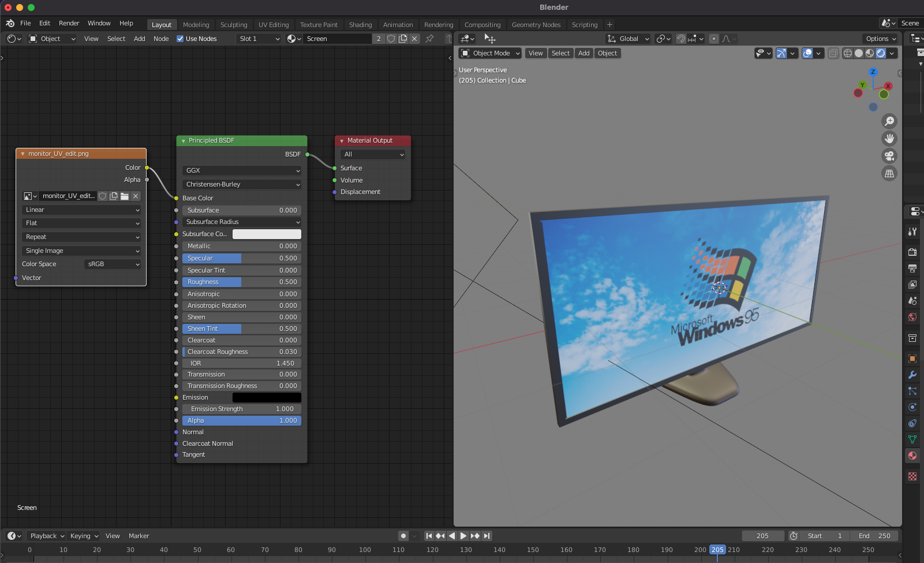Jump to the timeline end frame button

pos(487,536)
